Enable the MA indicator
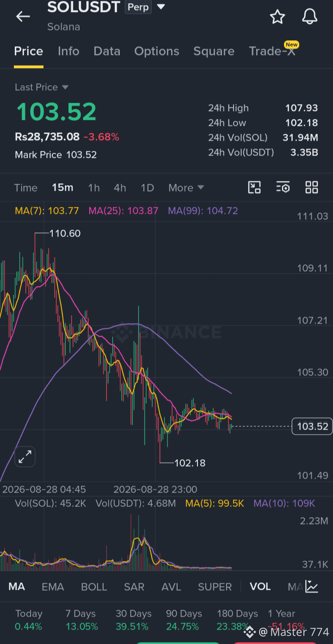 click(17, 587)
